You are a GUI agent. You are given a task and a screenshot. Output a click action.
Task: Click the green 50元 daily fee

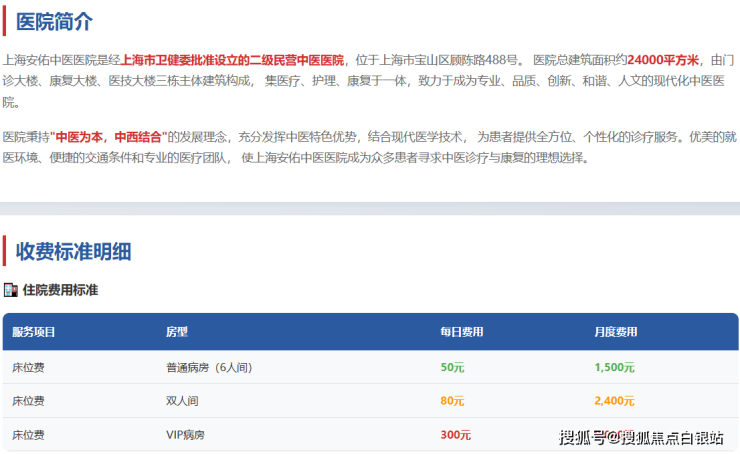point(452,367)
